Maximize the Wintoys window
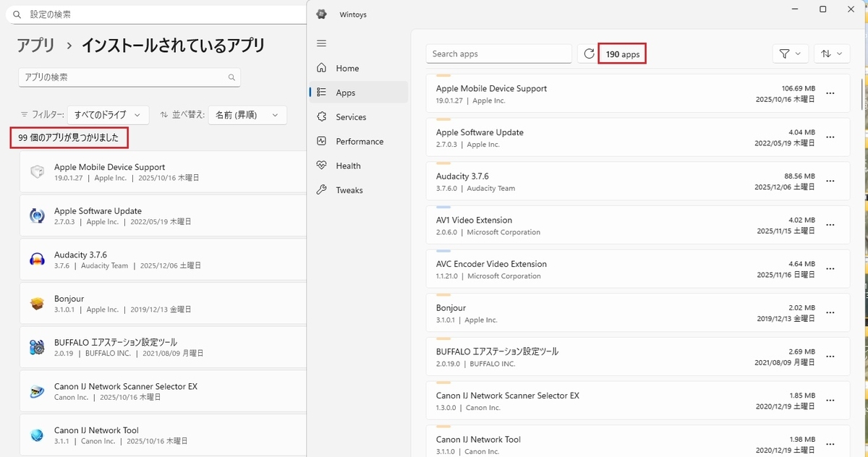This screenshot has height=457, width=868. coord(823,9)
